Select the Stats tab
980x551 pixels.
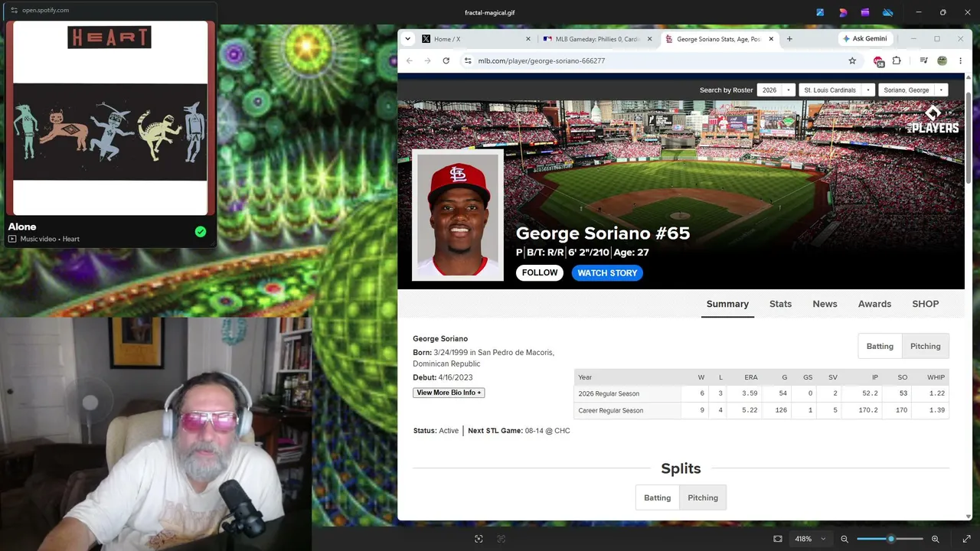[780, 304]
